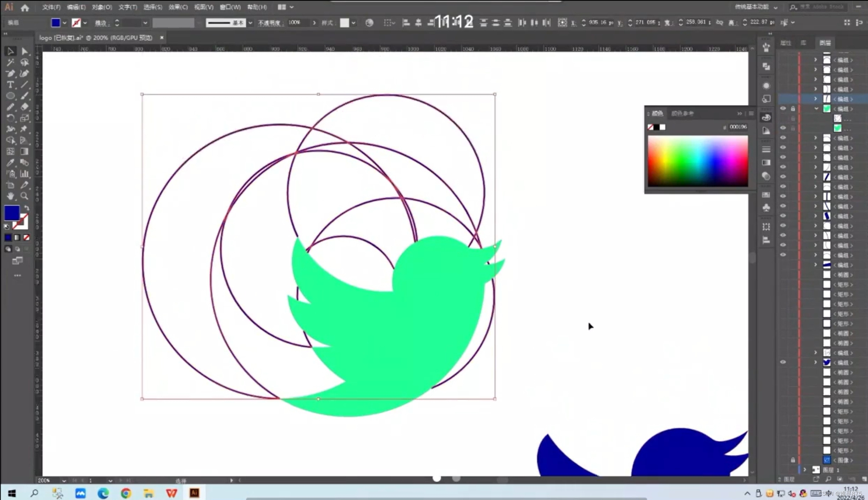Choose the black swatch in Color panel
The width and height of the screenshot is (868, 500).
657,127
